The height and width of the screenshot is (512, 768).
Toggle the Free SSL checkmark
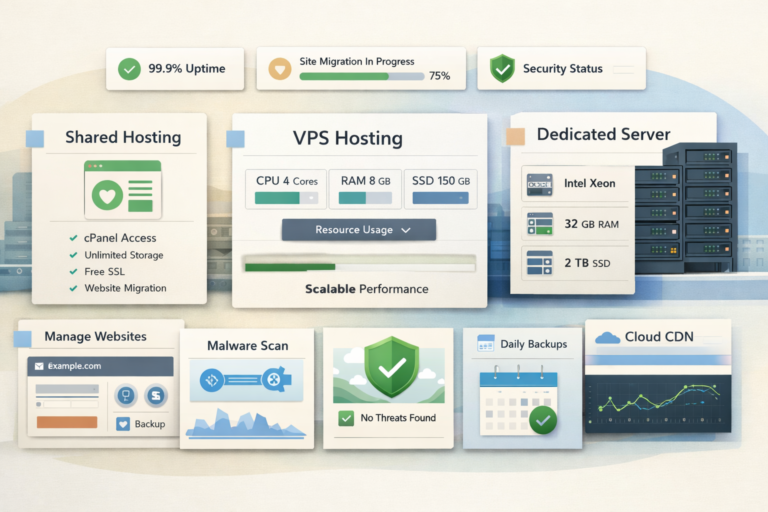point(74,272)
